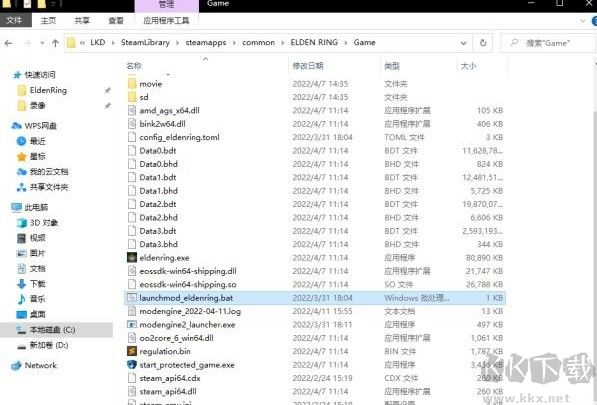Select oo2core_6_win64.dll file icon
This screenshot has width=597, height=405.
[132, 338]
